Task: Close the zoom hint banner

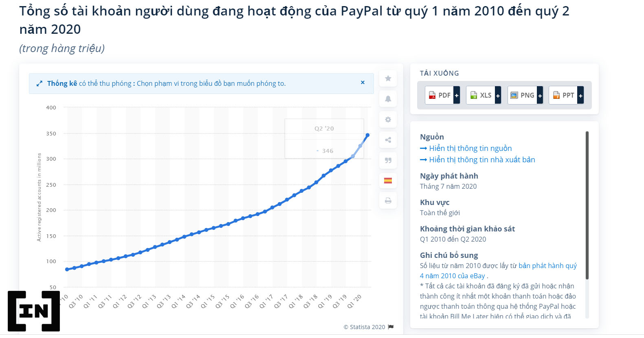Action: [363, 83]
